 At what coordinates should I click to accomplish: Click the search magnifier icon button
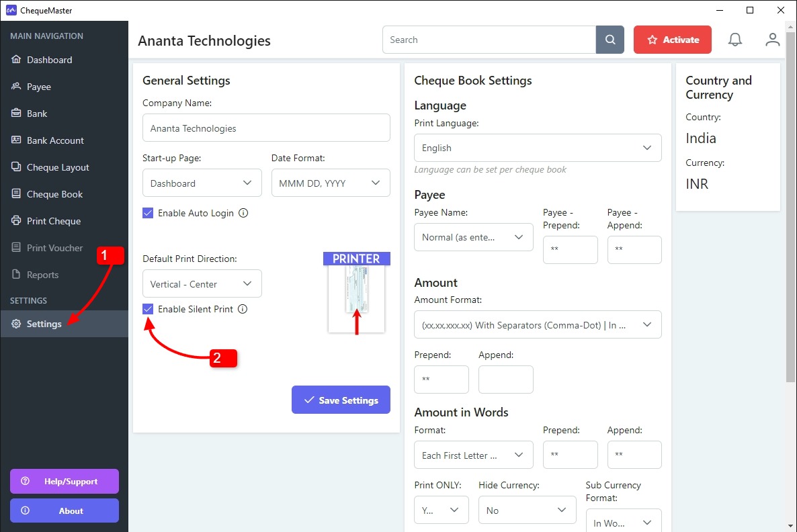click(610, 40)
